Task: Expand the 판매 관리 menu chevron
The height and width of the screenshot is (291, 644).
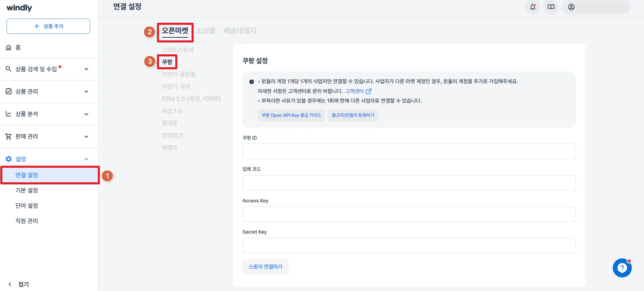Action: (x=86, y=137)
